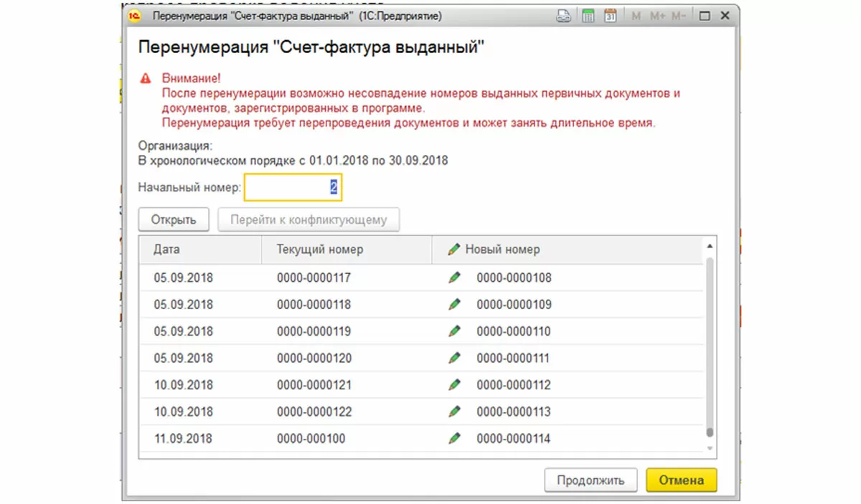The width and height of the screenshot is (861, 504).
Task: Click the M- memory button
Action: point(678,15)
